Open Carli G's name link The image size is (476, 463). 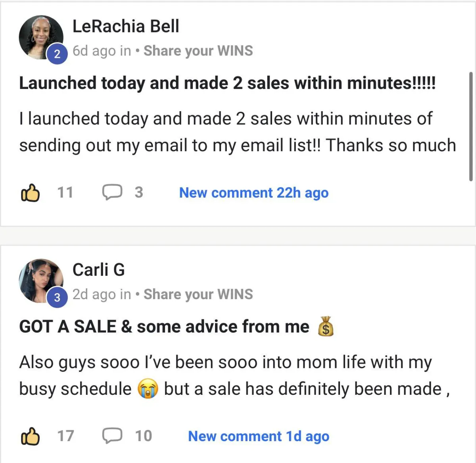point(98,270)
